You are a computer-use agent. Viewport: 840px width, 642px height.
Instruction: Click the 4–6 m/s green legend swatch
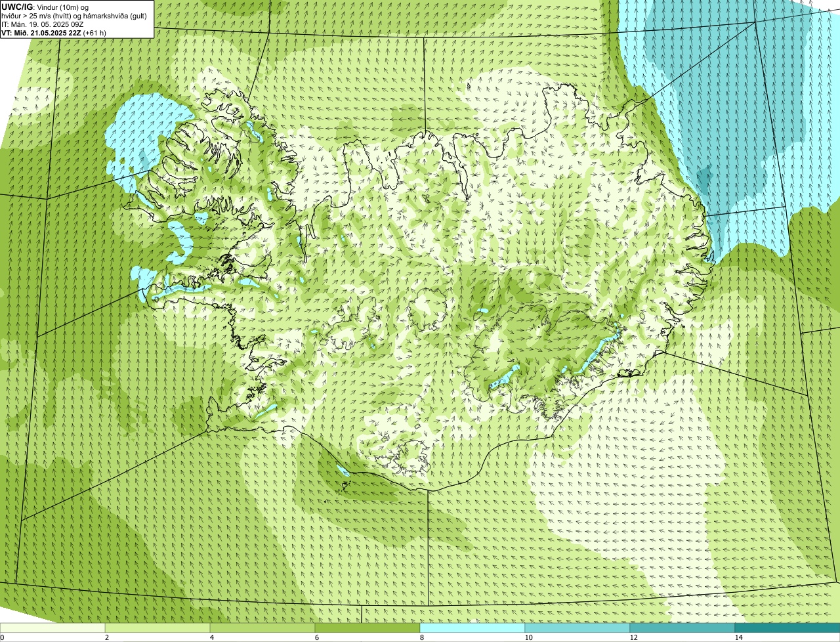[x=262, y=628]
